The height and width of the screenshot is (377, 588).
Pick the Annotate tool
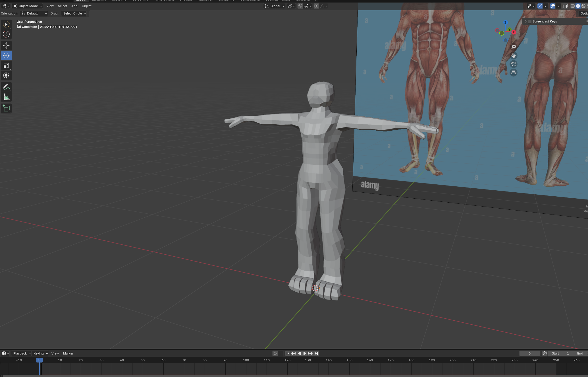(x=6, y=87)
